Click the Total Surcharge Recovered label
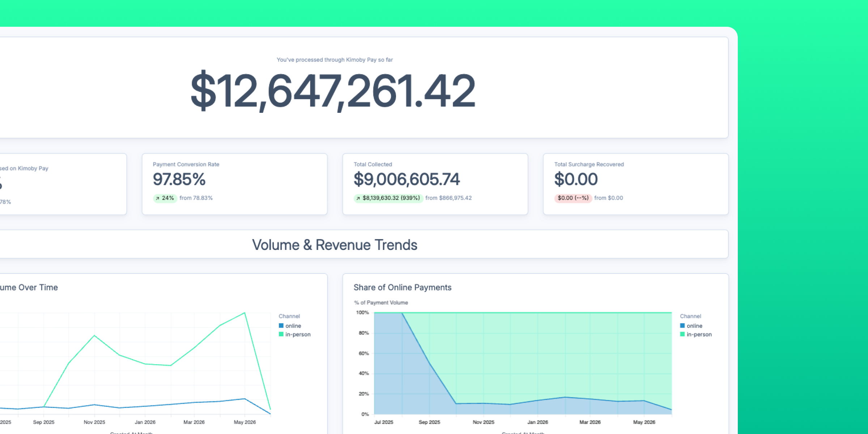The height and width of the screenshot is (434, 868). 589,164
